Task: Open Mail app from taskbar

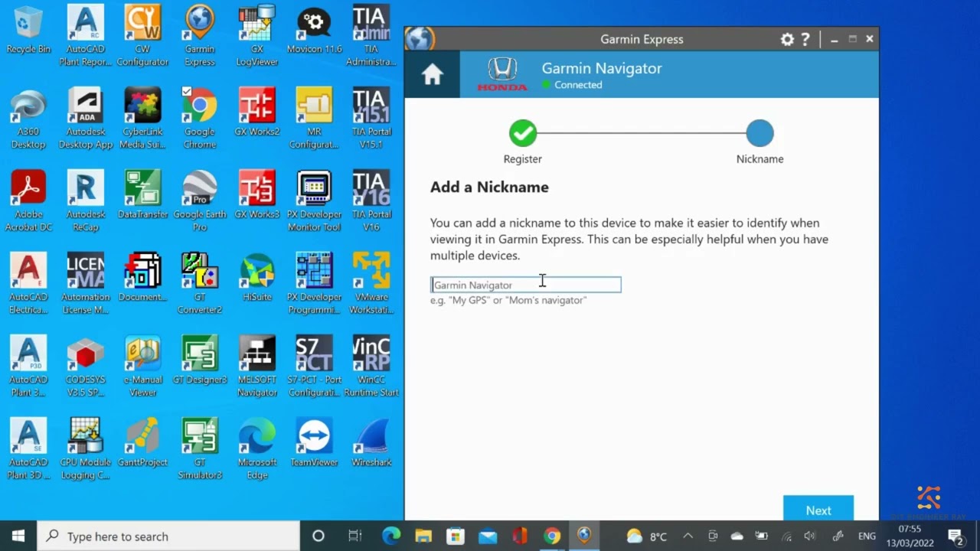Action: pyautogui.click(x=488, y=536)
